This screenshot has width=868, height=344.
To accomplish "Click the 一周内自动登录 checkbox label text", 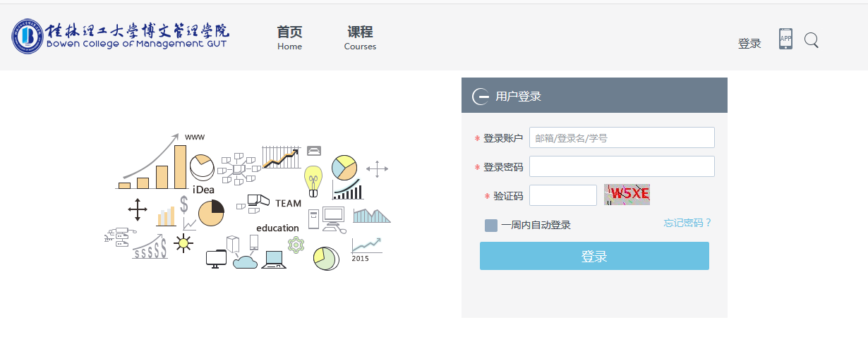I will tap(536, 226).
